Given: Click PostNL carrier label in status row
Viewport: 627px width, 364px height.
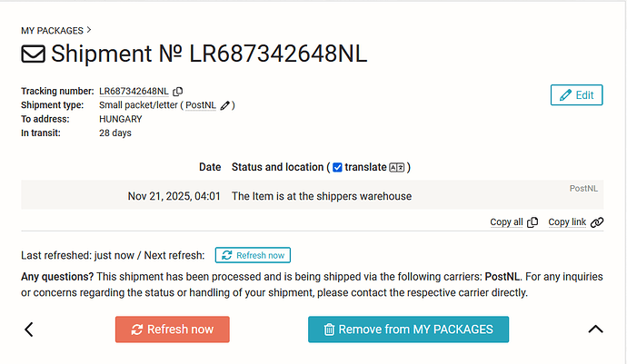Looking at the screenshot, I should (583, 188).
